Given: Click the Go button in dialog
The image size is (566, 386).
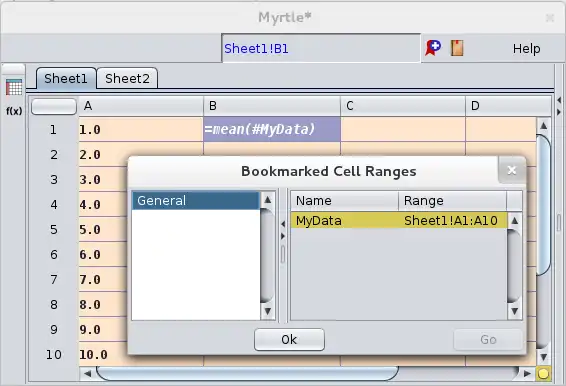Looking at the screenshot, I should [x=488, y=339].
